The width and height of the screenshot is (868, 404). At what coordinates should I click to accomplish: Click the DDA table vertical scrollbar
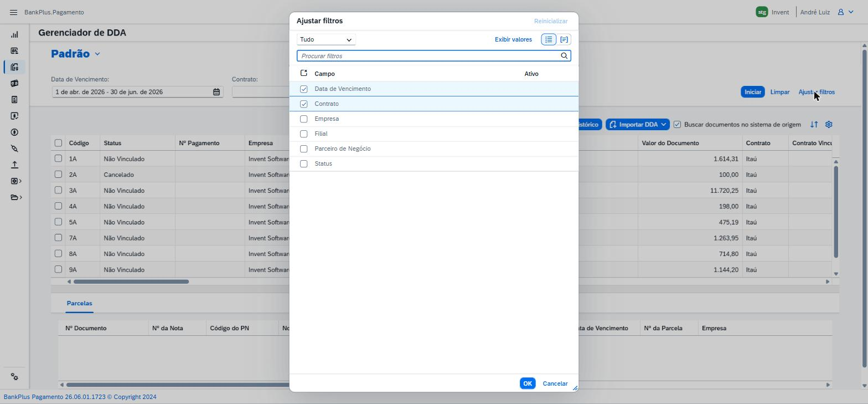click(x=836, y=212)
